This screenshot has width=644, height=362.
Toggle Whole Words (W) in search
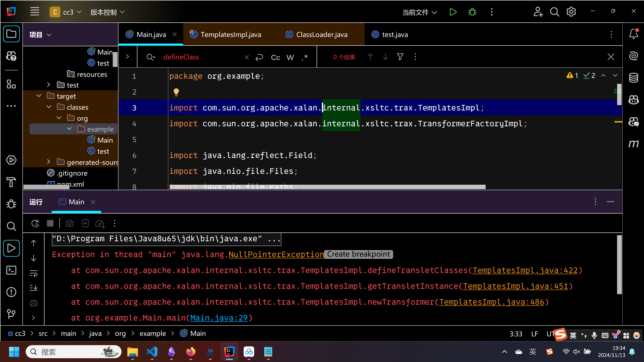point(290,58)
